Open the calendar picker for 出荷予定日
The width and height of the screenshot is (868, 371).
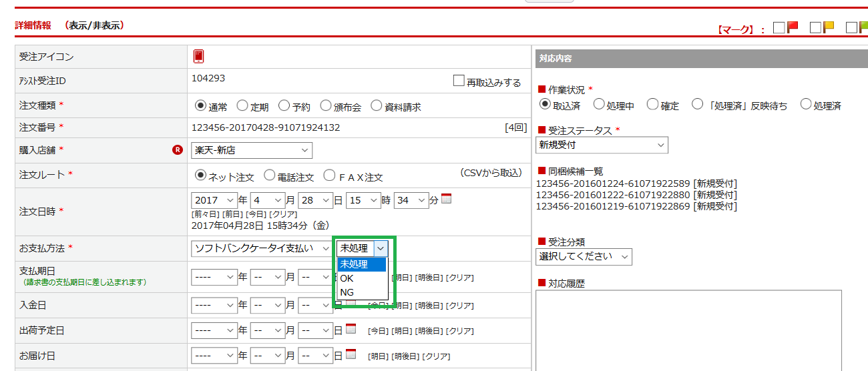coord(351,329)
